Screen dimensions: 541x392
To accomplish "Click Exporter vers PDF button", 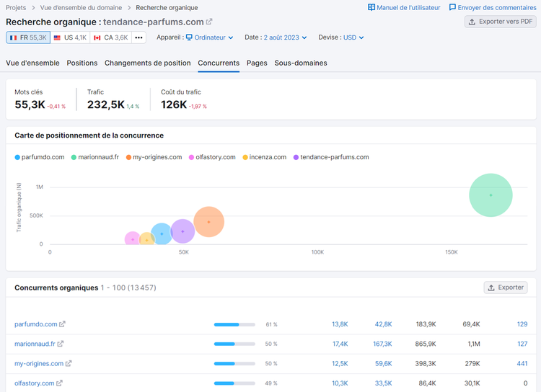I will [501, 22].
